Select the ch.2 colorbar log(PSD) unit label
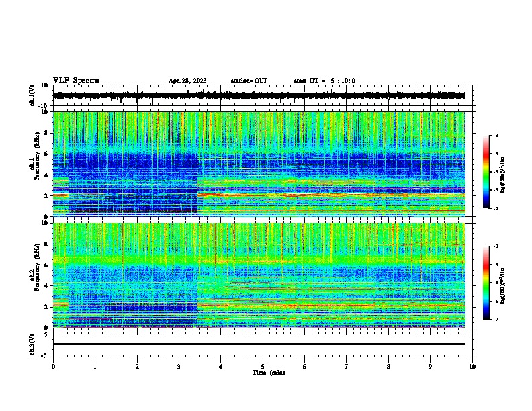This screenshot has width=532, height=411. coord(503,285)
